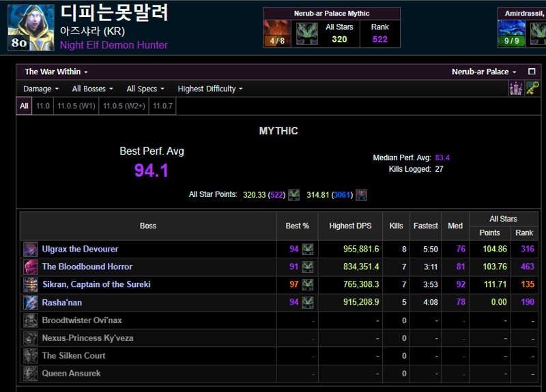Open the All Bosses dropdown
The image size is (546, 392).
click(x=92, y=89)
